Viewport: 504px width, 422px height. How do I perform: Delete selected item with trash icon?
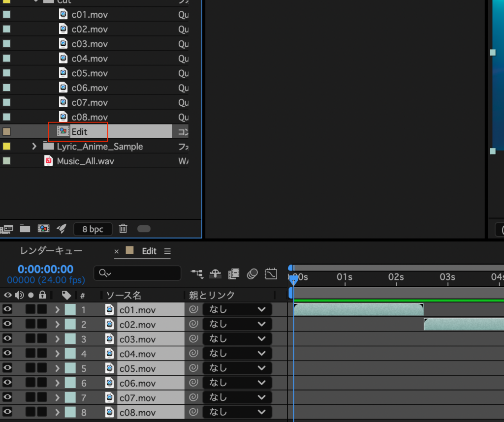coord(124,229)
